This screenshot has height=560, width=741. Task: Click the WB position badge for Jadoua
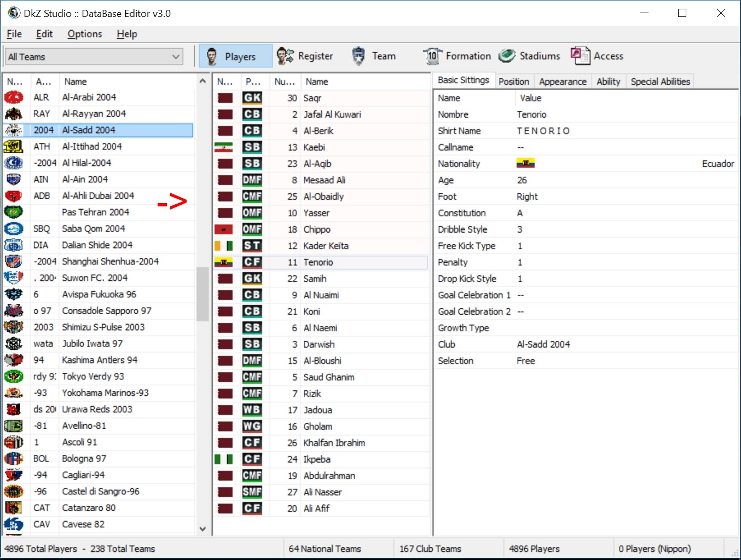[252, 410]
